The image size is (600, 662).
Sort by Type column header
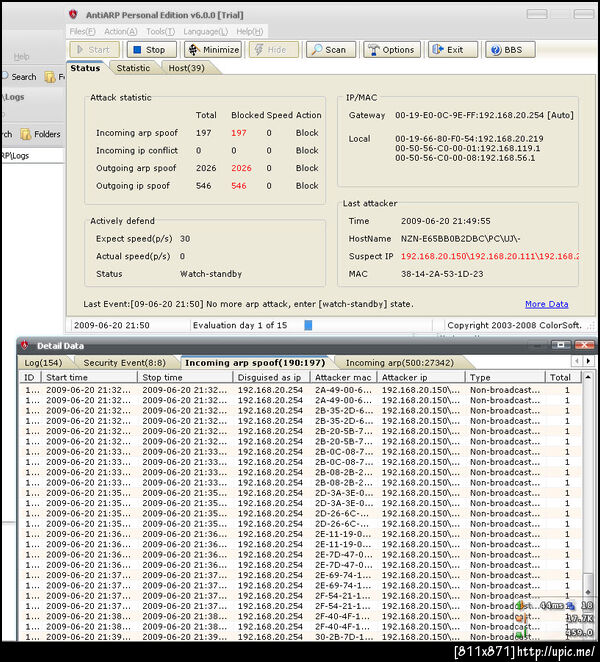[x=505, y=377]
